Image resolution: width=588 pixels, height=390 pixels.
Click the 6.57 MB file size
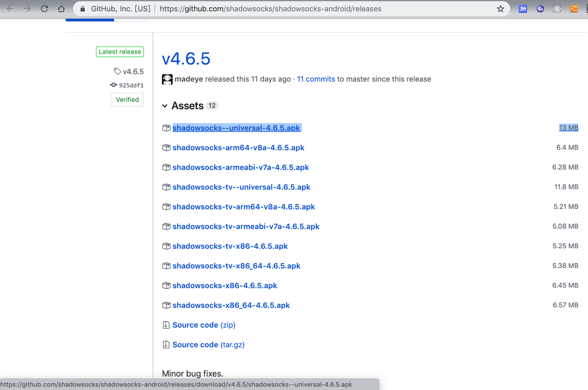[x=566, y=305]
